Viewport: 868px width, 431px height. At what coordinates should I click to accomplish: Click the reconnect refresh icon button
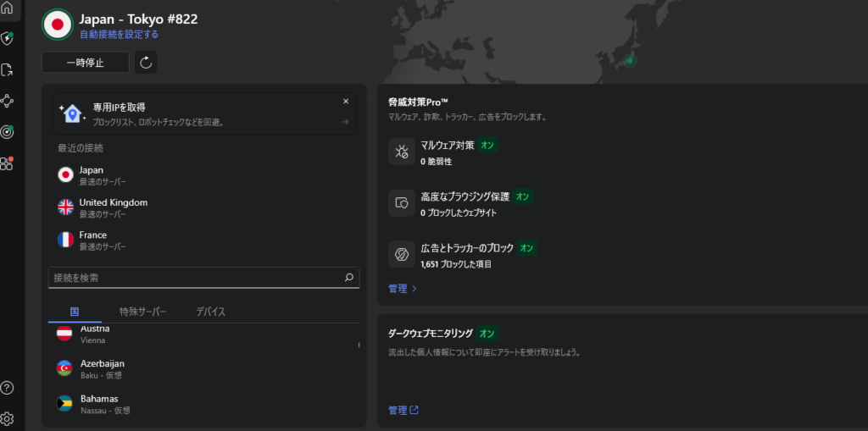(x=146, y=63)
